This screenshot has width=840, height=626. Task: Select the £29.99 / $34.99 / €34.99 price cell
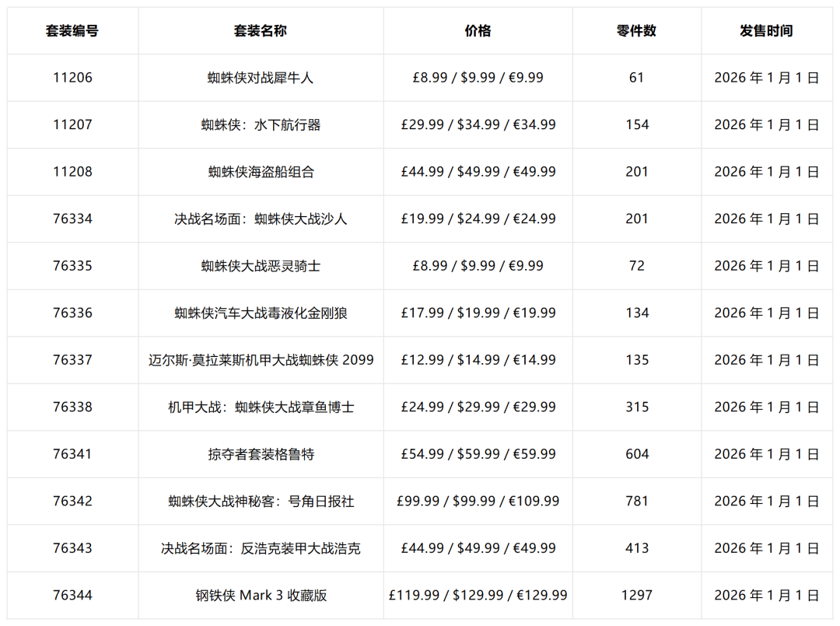[478, 125]
